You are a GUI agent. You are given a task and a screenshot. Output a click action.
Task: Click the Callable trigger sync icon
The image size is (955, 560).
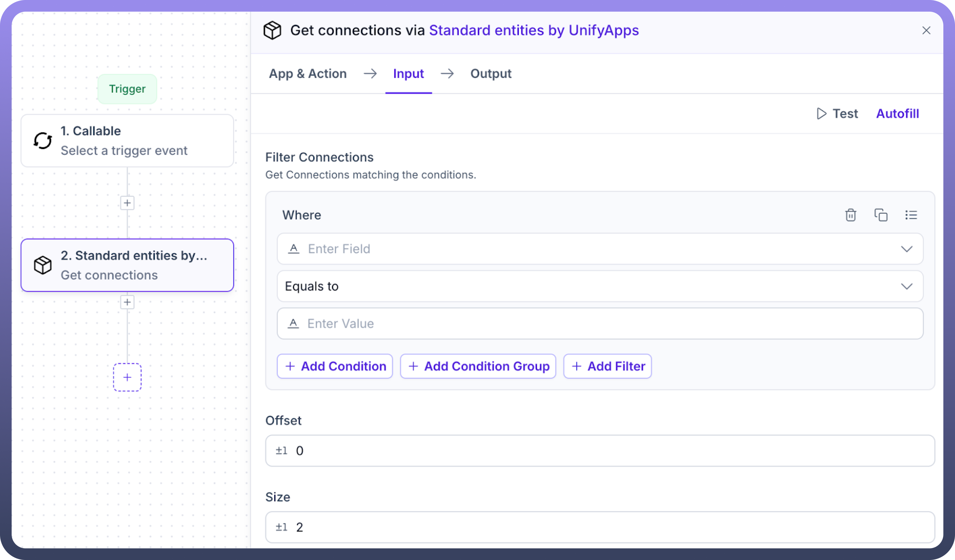click(x=43, y=141)
